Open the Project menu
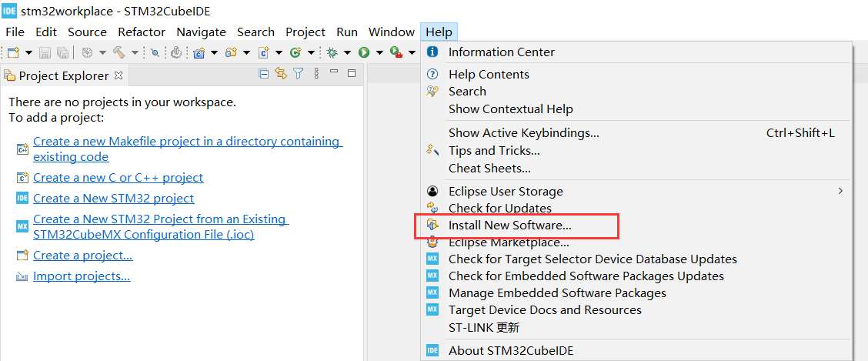 tap(305, 32)
